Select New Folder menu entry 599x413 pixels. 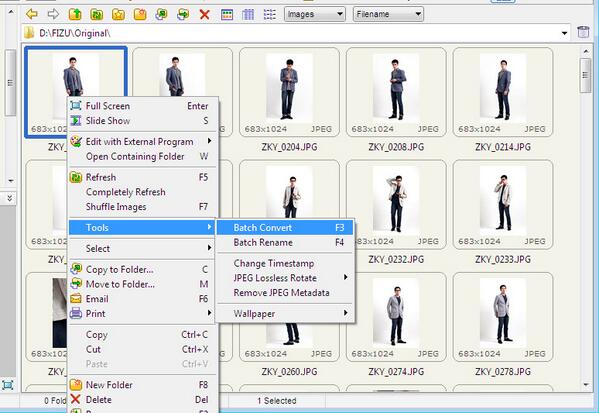tap(143, 385)
